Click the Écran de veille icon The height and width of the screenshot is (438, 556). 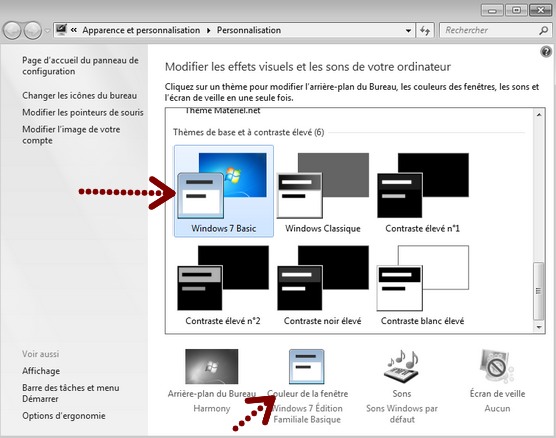[497, 367]
